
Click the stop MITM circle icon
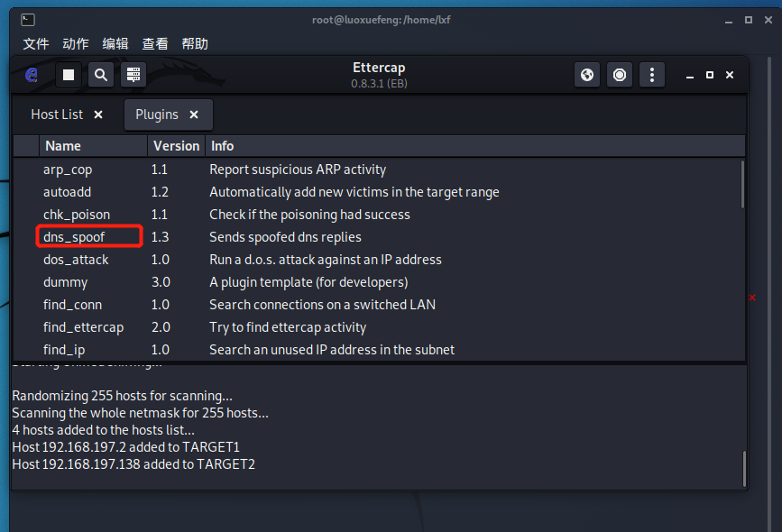pyautogui.click(x=620, y=75)
